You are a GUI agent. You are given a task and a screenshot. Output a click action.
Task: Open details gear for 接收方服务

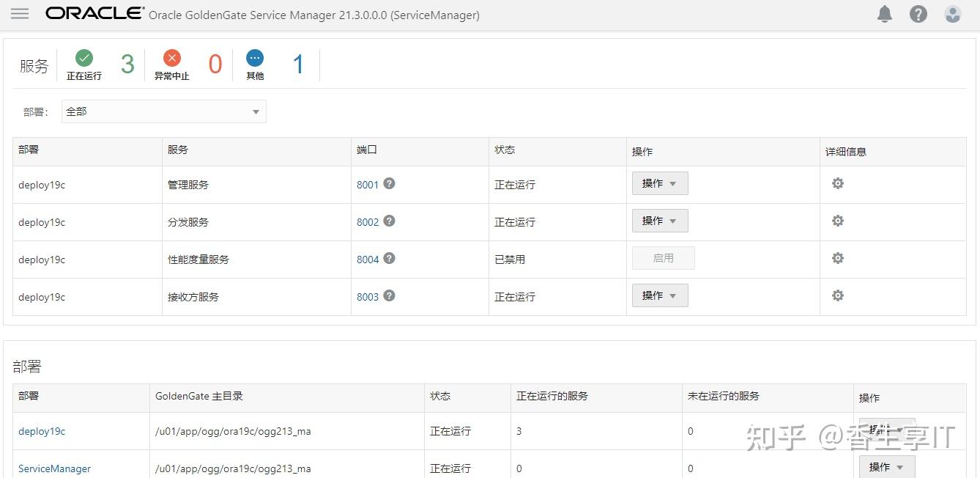[x=837, y=296]
